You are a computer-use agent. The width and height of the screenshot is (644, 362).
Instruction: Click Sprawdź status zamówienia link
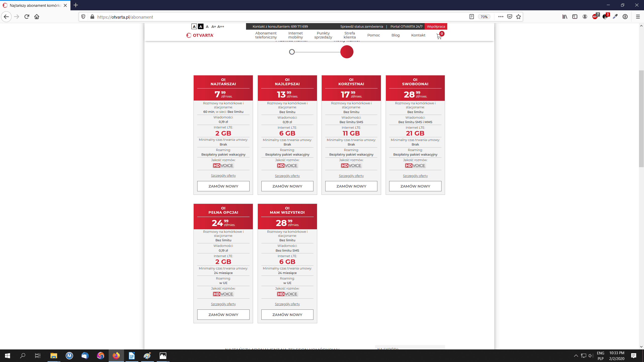361,26
